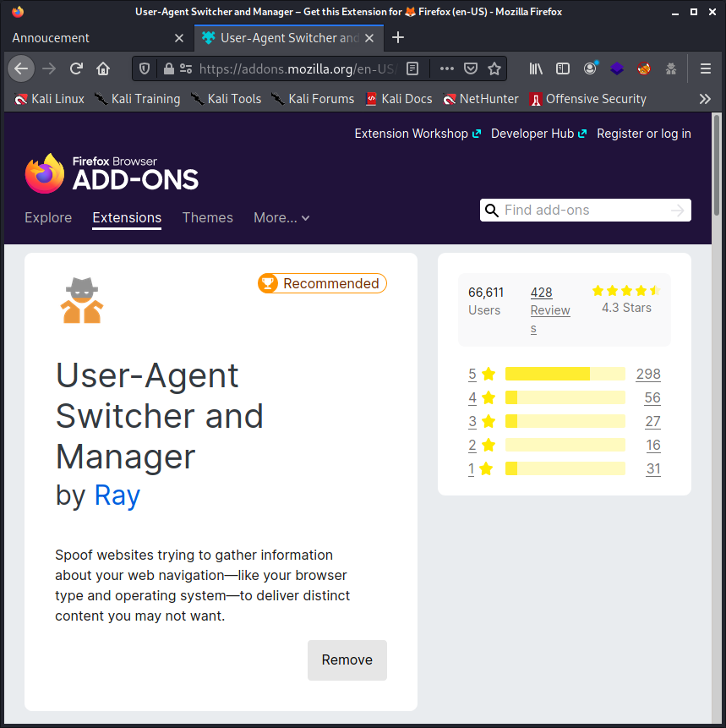Click the page vertical scrollbar
This screenshot has width=726, height=728.
click(x=717, y=163)
